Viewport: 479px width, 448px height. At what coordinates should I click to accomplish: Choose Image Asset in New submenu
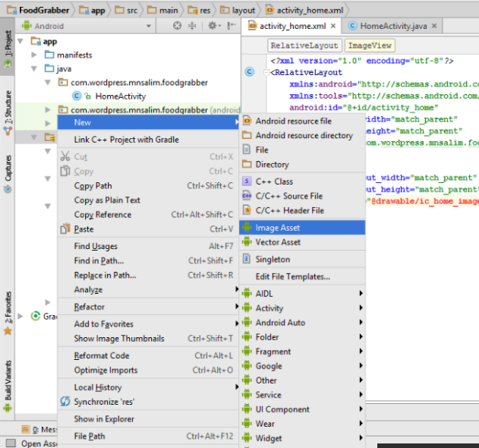pyautogui.click(x=302, y=228)
